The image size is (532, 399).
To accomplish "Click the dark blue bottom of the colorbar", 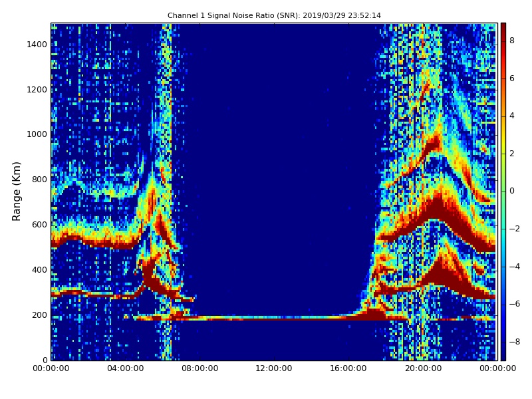I will (503, 356).
